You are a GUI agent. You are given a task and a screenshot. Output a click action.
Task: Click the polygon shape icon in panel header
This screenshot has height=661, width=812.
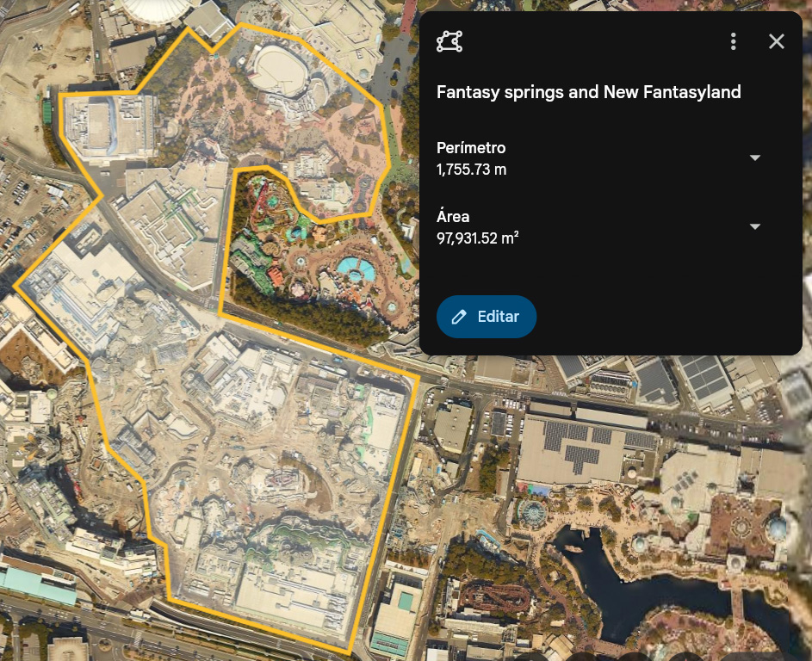pos(449,41)
